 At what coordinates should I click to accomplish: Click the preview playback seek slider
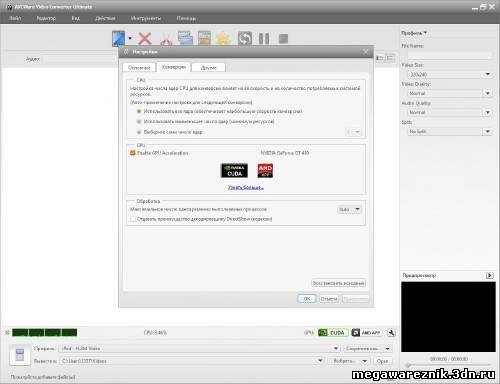[x=448, y=365]
